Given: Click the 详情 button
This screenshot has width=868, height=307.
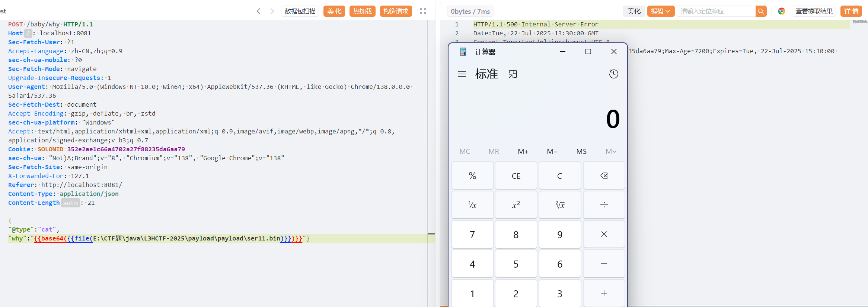Looking at the screenshot, I should click(851, 11).
